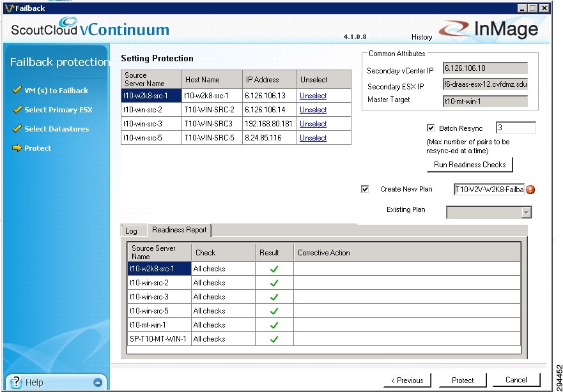The height and width of the screenshot is (392, 563).
Task: Open the Select Primary ESX step
Action: point(58,110)
